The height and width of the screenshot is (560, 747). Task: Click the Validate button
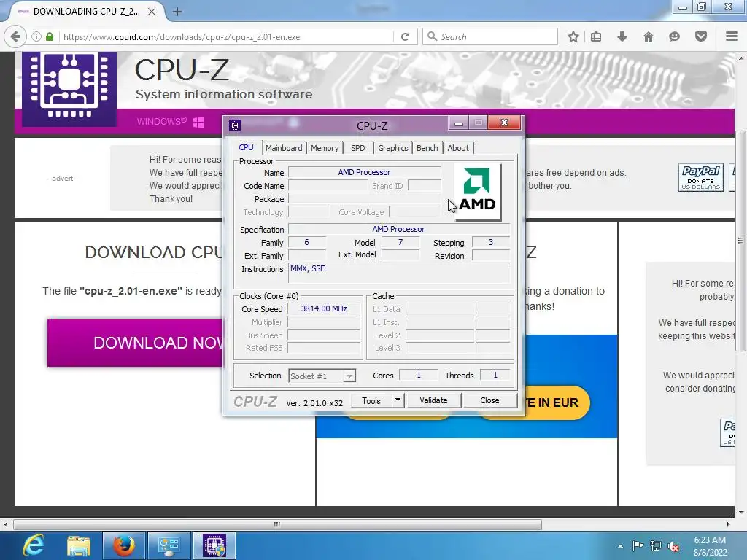[433, 400]
